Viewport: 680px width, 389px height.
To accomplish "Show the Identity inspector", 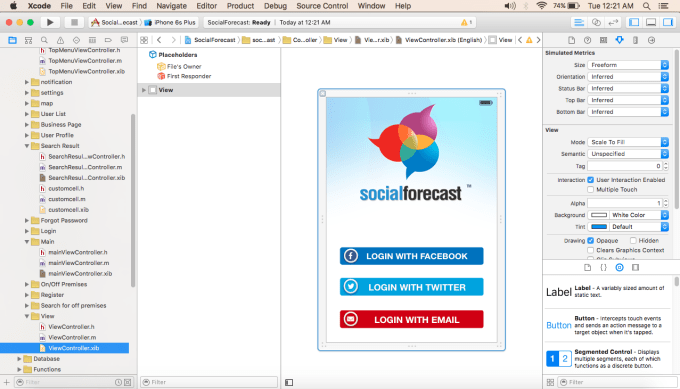I will [603, 40].
